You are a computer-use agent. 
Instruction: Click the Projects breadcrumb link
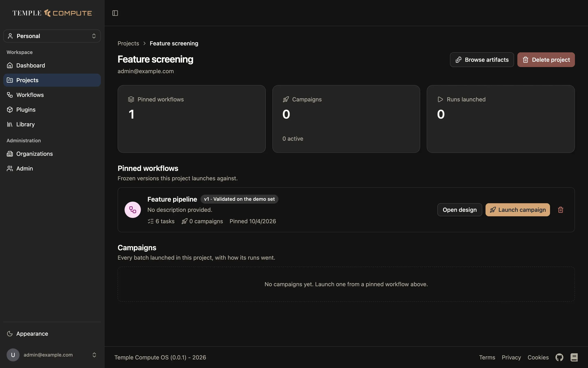128,43
